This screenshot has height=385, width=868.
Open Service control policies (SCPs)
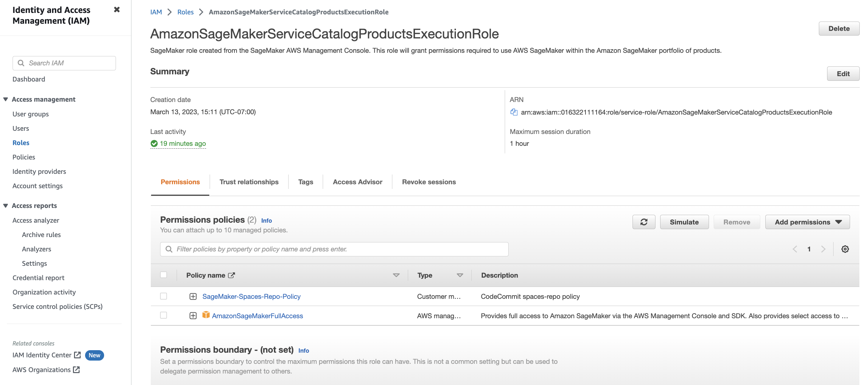tap(57, 307)
